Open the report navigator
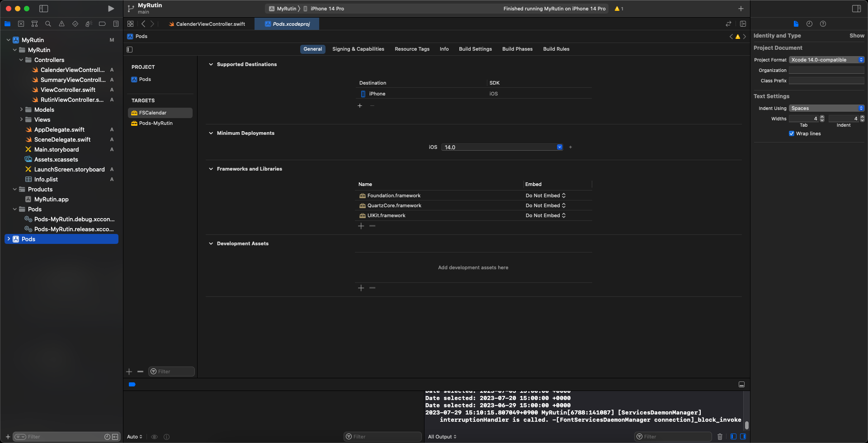Image resolution: width=868 pixels, height=443 pixels. point(116,24)
